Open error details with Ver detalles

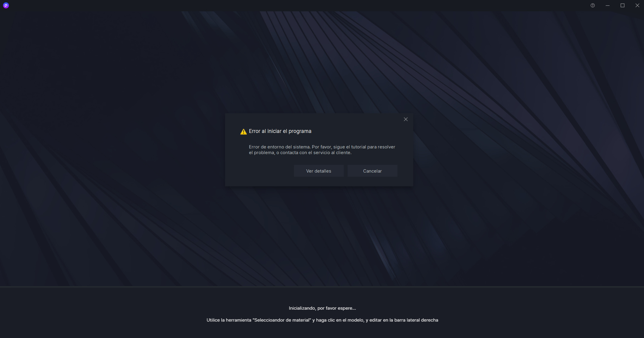coord(319,171)
